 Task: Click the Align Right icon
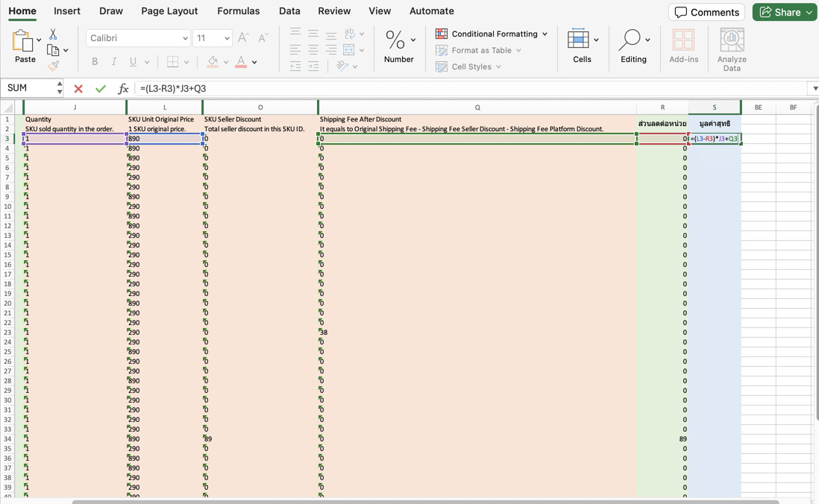coord(331,50)
